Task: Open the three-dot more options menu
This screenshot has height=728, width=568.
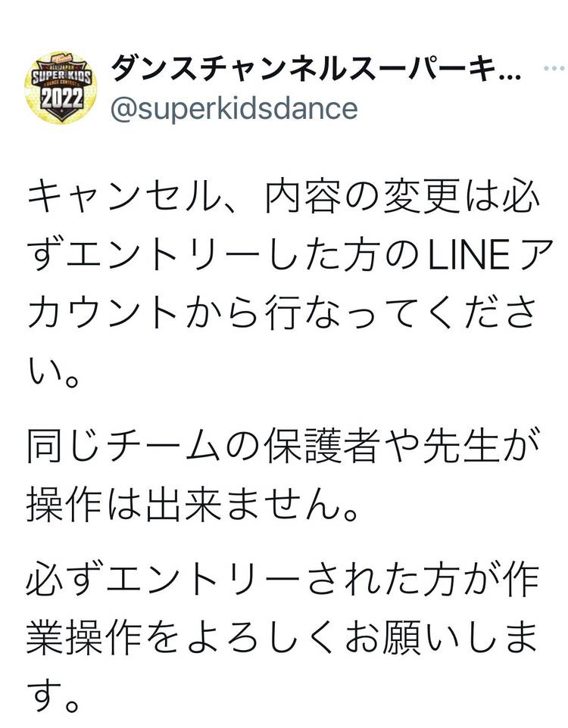Action: (x=554, y=70)
